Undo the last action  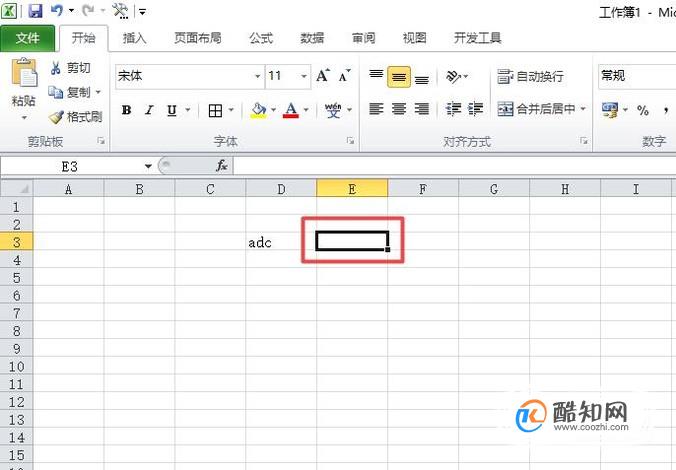pyautogui.click(x=57, y=10)
